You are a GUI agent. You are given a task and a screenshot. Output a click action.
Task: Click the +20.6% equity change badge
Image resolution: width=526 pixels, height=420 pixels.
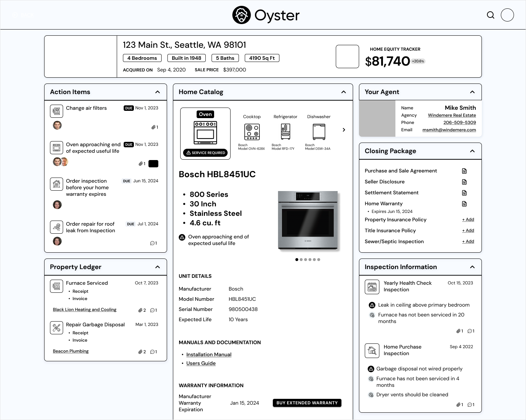pyautogui.click(x=418, y=61)
